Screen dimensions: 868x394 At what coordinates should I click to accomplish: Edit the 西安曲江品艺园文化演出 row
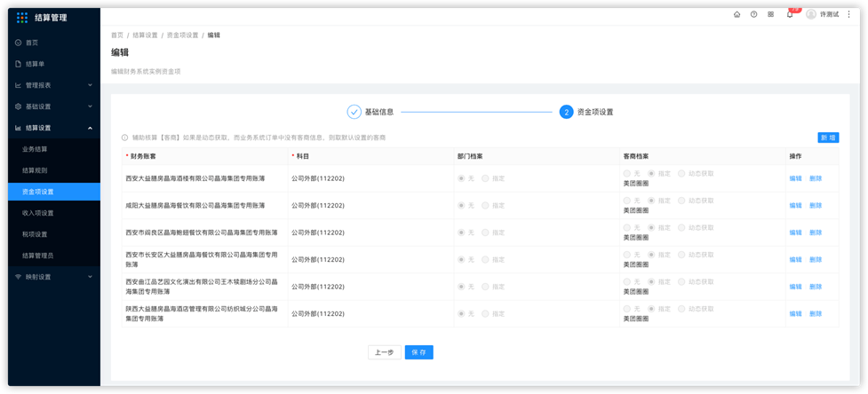coord(795,287)
